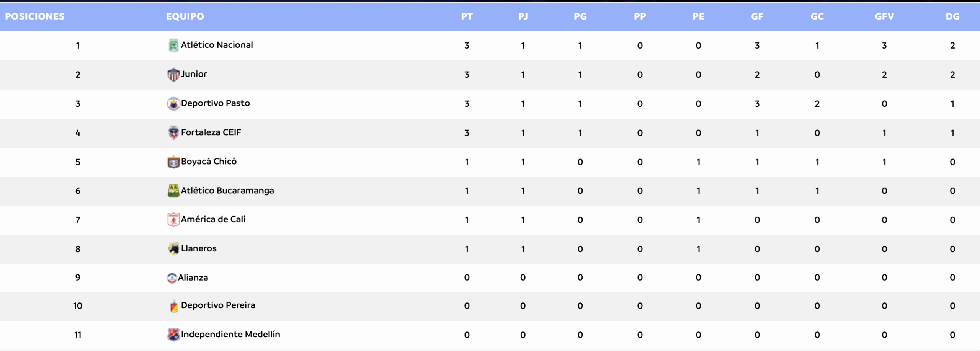The image size is (980, 351).
Task: Click the Alianza team badge icon
Action: pyautogui.click(x=172, y=278)
